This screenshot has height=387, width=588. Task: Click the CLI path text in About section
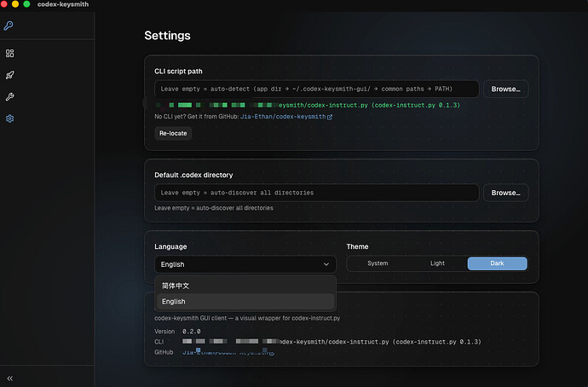coord(331,342)
